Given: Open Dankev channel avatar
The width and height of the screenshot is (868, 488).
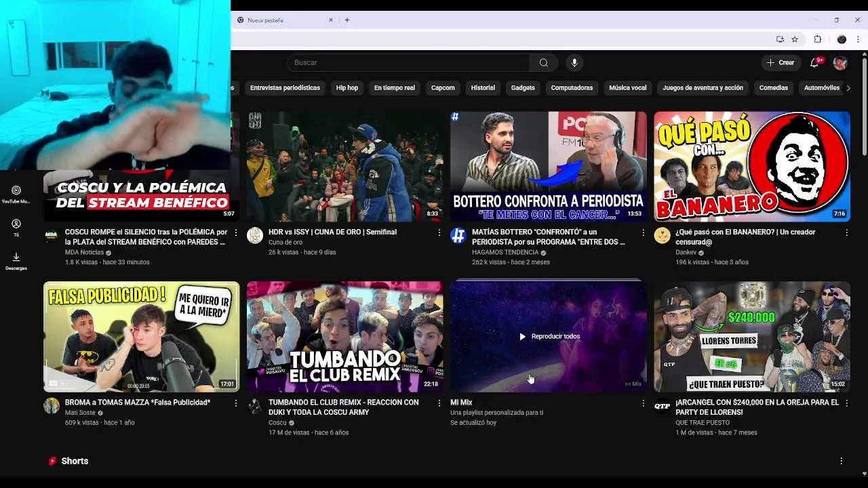Looking at the screenshot, I should 662,236.
